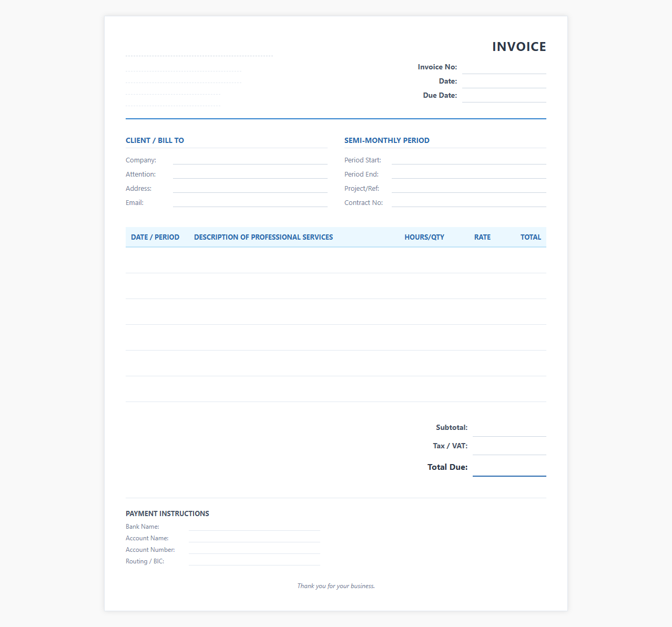This screenshot has height=627, width=672.
Task: Click the Date field under Invoice No
Action: (x=504, y=81)
